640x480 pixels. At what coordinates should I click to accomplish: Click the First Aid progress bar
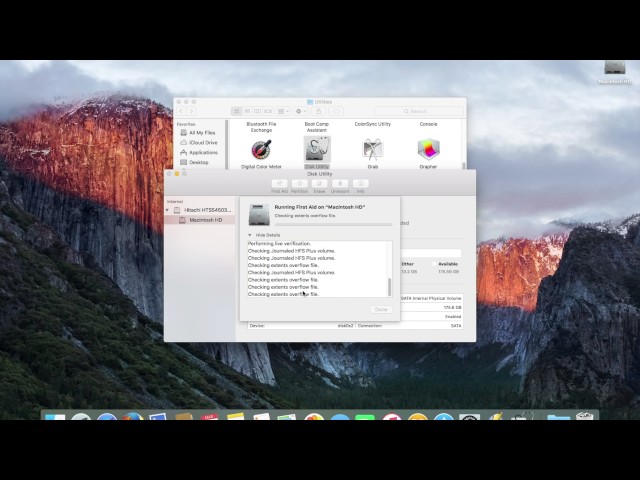pos(333,224)
